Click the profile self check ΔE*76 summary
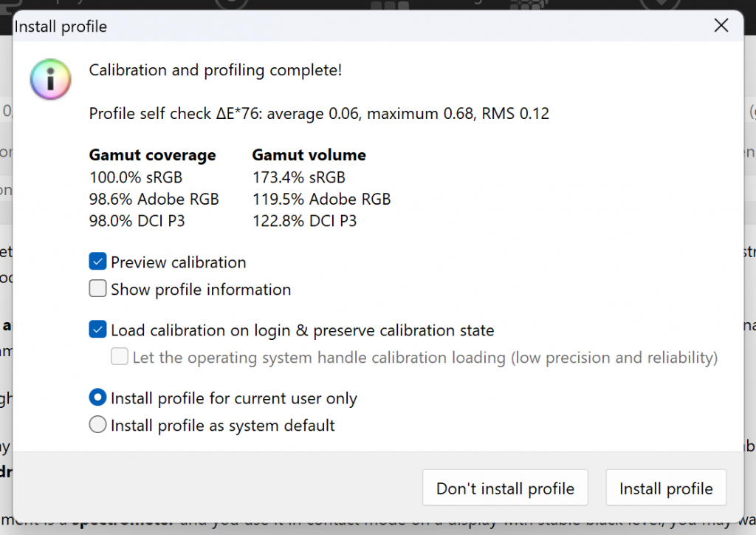Image resolution: width=756 pixels, height=535 pixels. (x=319, y=113)
